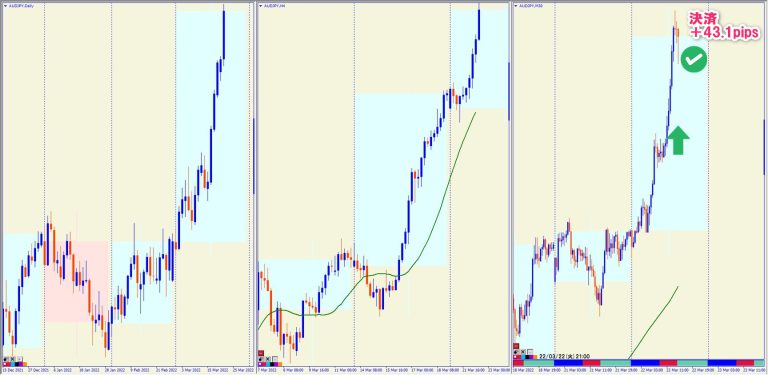Viewport: 768px width, 375px height.
Task: Click the X tool button in the Daily chart
Action: (13, 359)
